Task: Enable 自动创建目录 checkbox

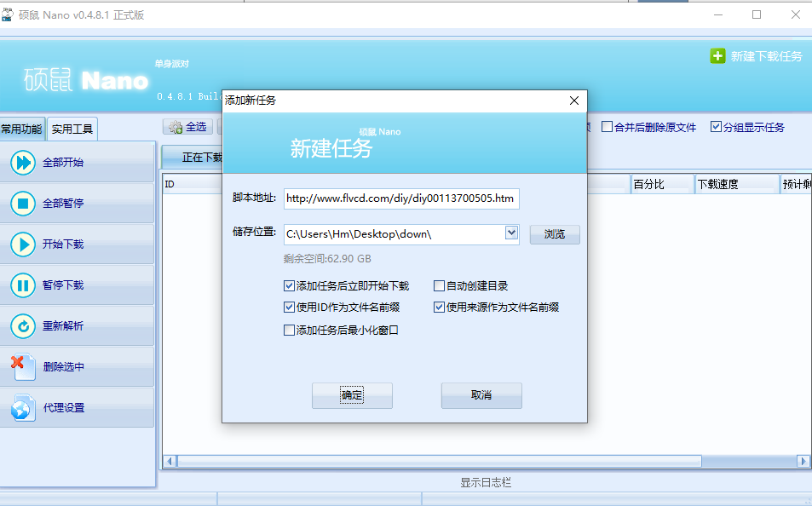Action: [x=439, y=286]
